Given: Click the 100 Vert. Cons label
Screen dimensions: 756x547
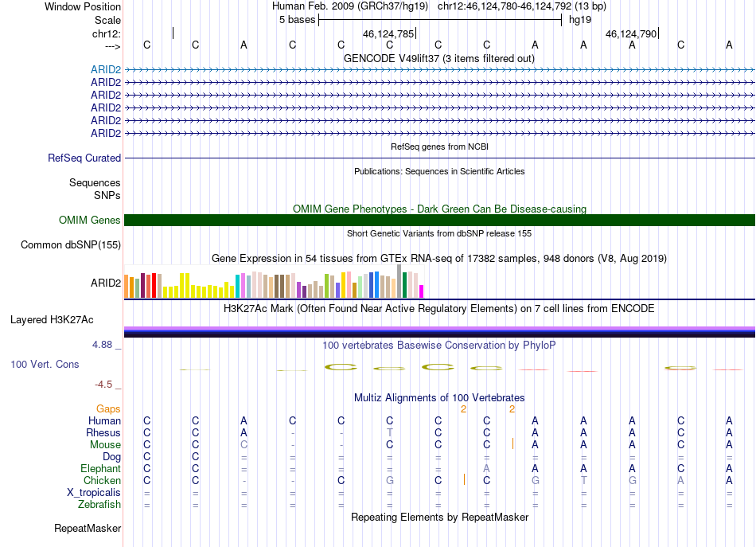Looking at the screenshot, I should 45,364.
